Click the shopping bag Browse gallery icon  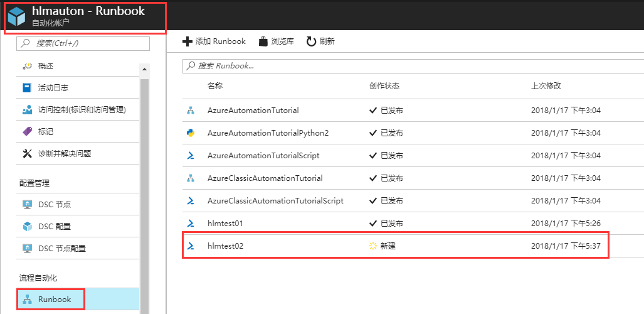263,41
